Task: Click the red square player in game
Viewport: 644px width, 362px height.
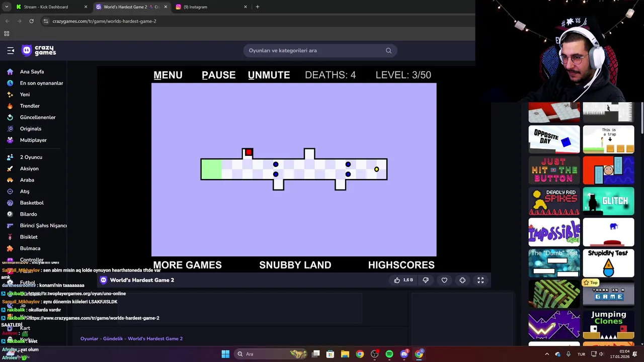Action: (249, 152)
